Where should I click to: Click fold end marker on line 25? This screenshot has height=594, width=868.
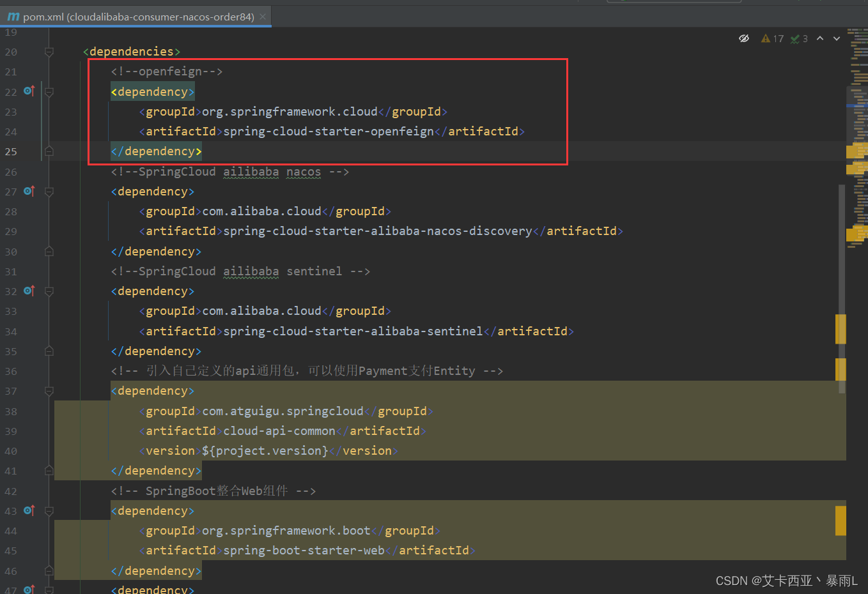[x=49, y=151]
